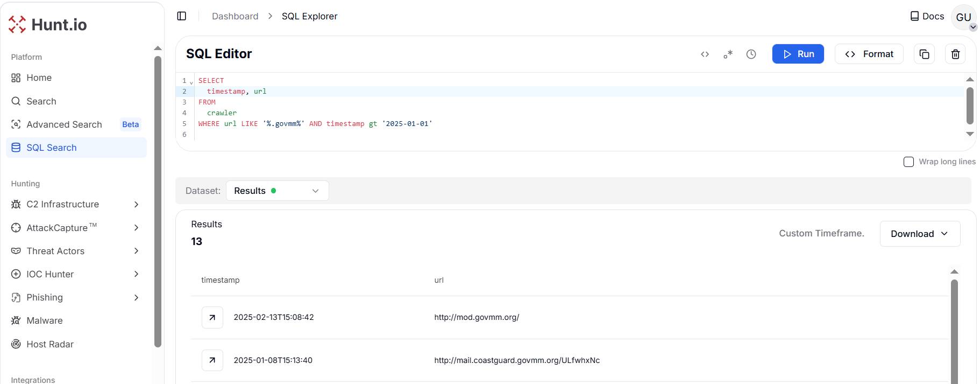The width and height of the screenshot is (980, 384).
Task: Open the Dataset Results dropdown
Action: (x=277, y=191)
